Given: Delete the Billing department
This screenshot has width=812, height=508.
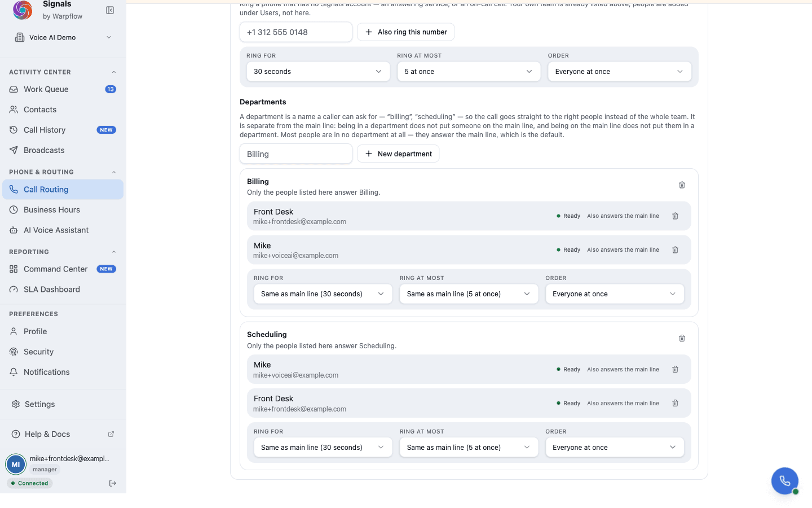Looking at the screenshot, I should pyautogui.click(x=682, y=185).
